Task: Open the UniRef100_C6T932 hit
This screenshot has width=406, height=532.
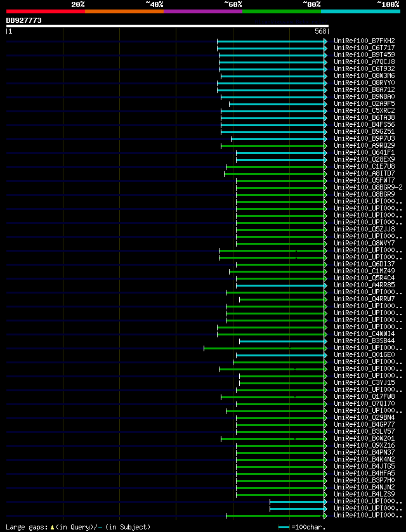Action: (x=364, y=69)
